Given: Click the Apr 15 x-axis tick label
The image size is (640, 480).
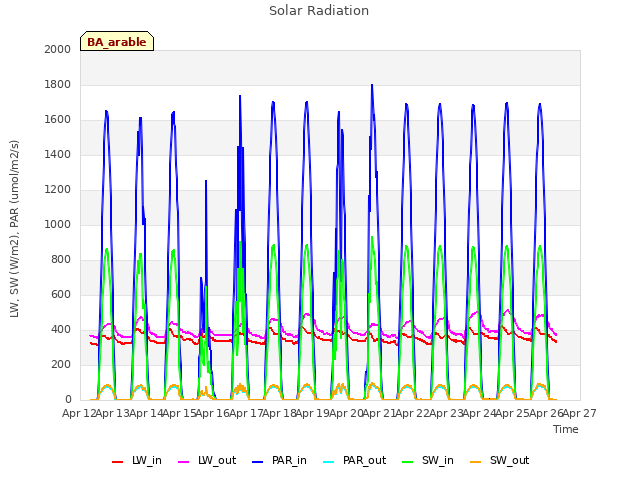Looking at the screenshot, I should [179, 413].
